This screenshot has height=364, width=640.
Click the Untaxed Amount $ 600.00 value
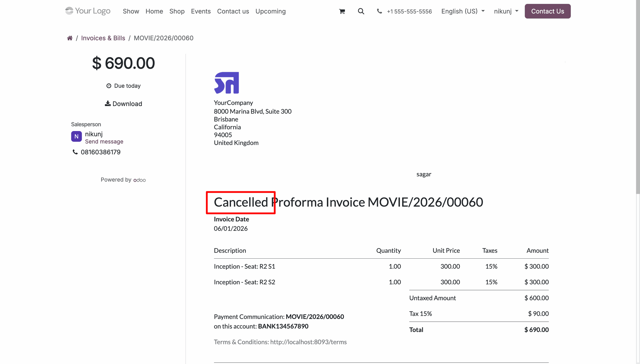tap(536, 298)
